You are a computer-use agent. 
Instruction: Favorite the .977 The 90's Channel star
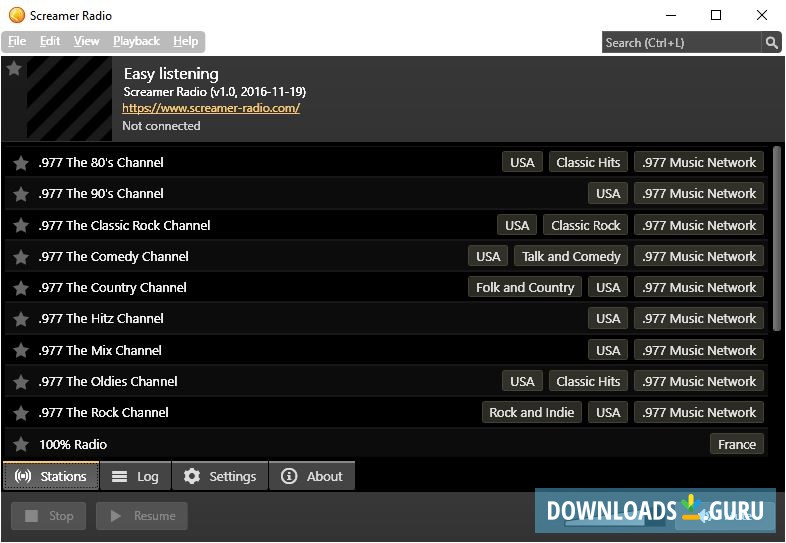(x=21, y=194)
